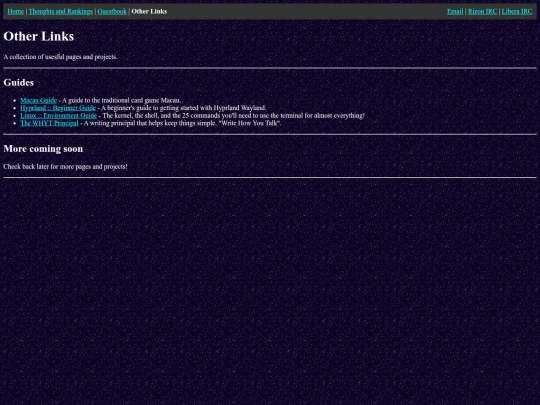
Task: Open the Rizon IRC link
Action: pyautogui.click(x=482, y=11)
